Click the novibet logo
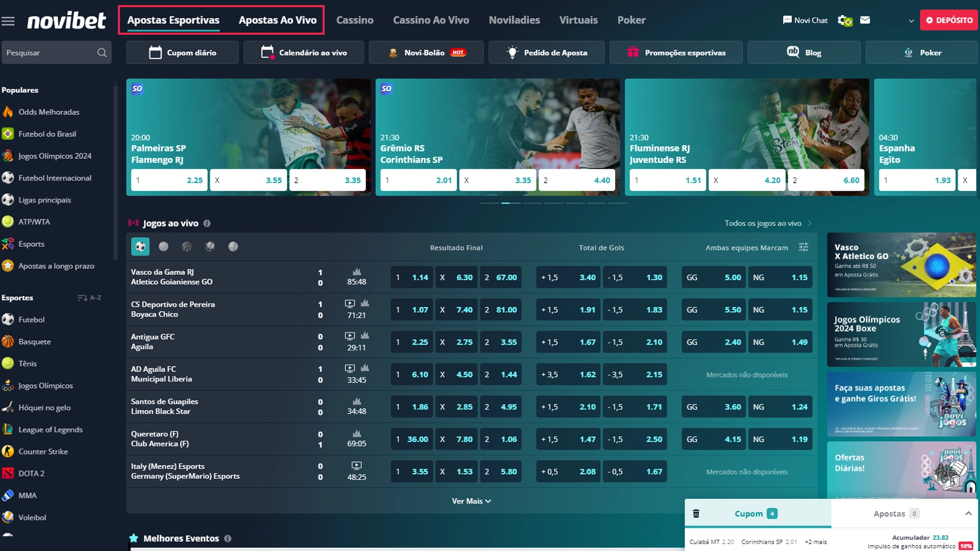Viewport: 980px width, 551px height. [66, 20]
